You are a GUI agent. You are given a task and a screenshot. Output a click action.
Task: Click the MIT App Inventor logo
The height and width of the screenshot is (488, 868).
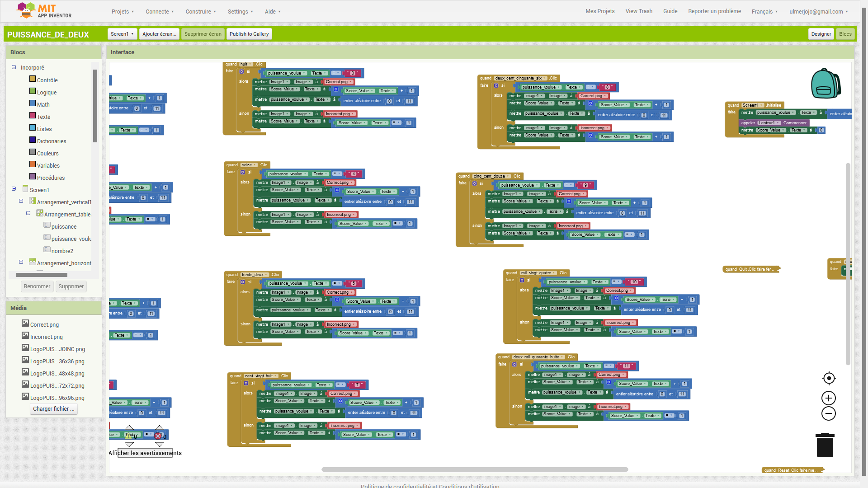(44, 11)
